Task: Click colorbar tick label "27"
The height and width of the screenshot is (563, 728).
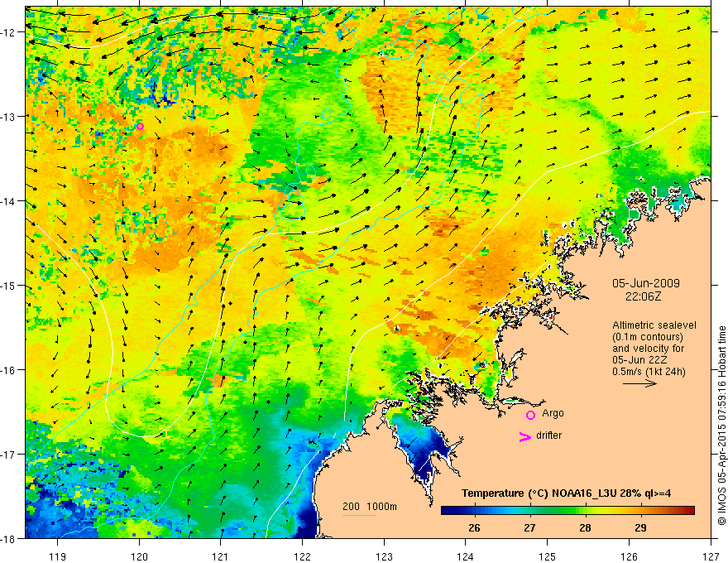Action: pyautogui.click(x=529, y=527)
